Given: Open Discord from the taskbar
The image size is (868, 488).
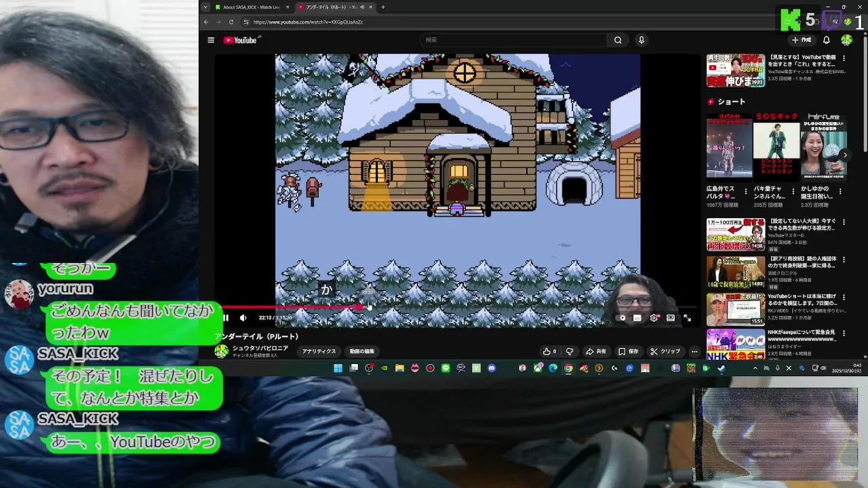Looking at the screenshot, I should click(492, 368).
